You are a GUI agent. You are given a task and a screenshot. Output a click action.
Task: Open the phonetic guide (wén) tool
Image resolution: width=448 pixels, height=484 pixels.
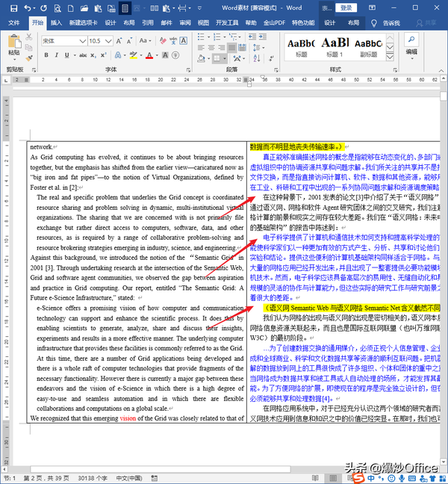[x=173, y=40]
